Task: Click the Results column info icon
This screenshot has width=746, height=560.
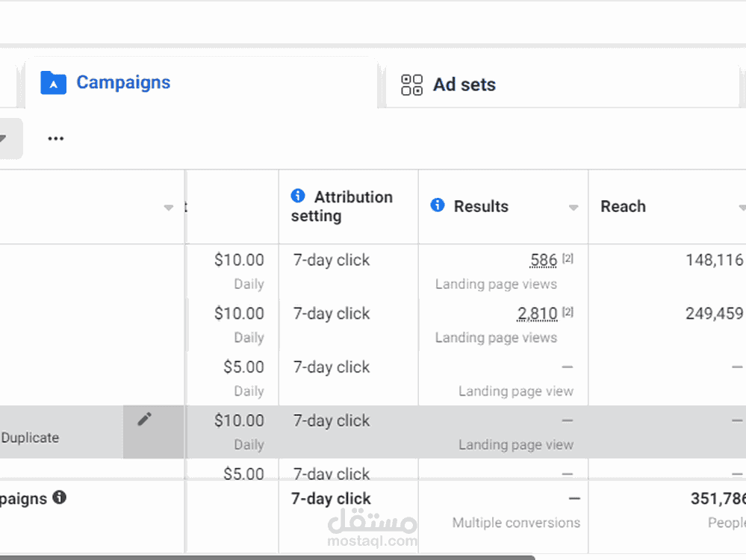Action: pyautogui.click(x=438, y=205)
